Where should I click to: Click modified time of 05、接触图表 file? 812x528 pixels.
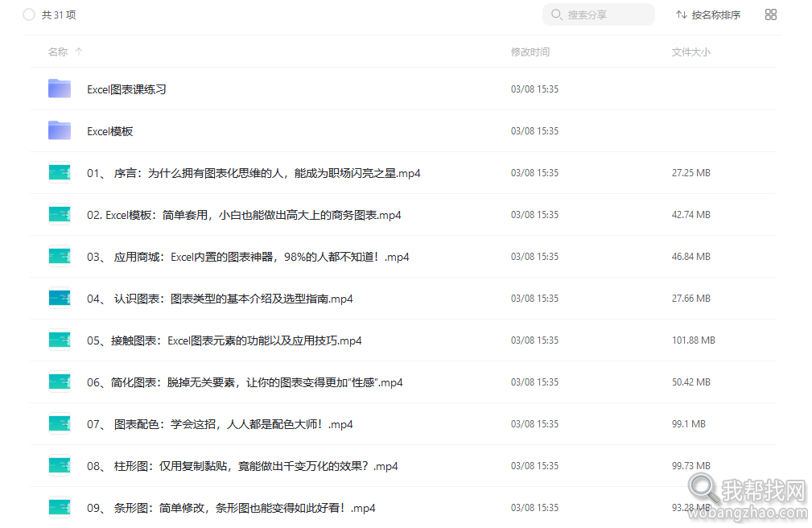pyautogui.click(x=534, y=340)
